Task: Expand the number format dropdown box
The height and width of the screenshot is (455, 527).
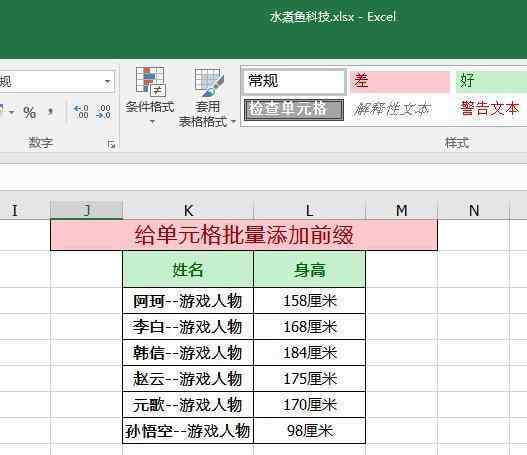Action: tap(108, 81)
